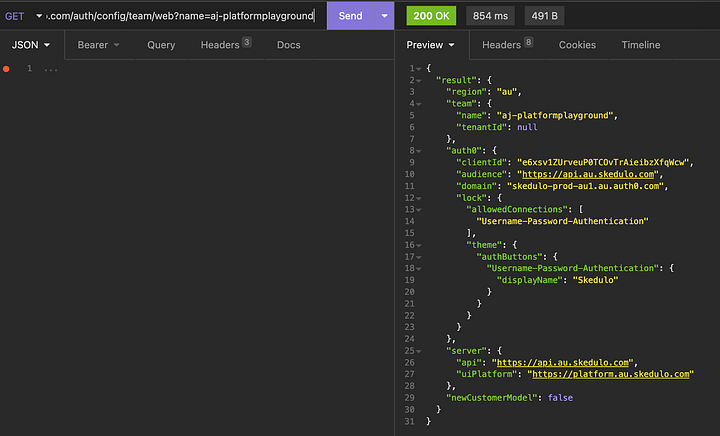Collapse the root object on line 1
720x436 pixels.
[419, 69]
